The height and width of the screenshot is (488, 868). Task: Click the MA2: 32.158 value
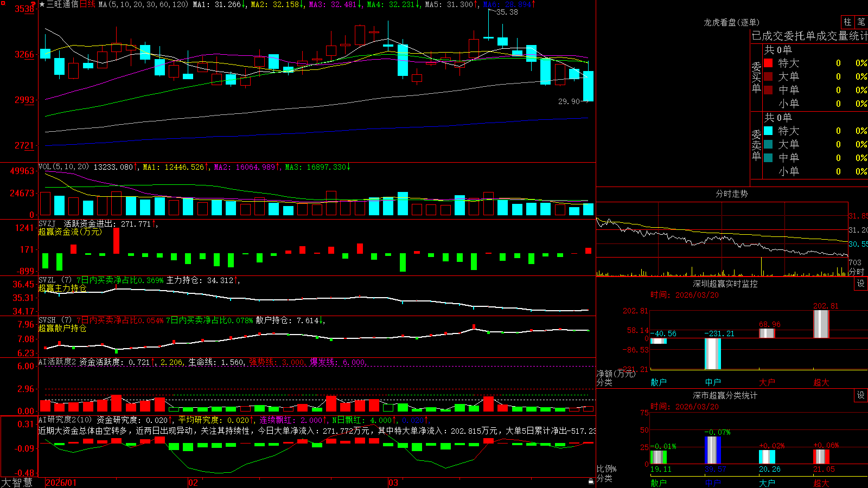(x=277, y=4)
